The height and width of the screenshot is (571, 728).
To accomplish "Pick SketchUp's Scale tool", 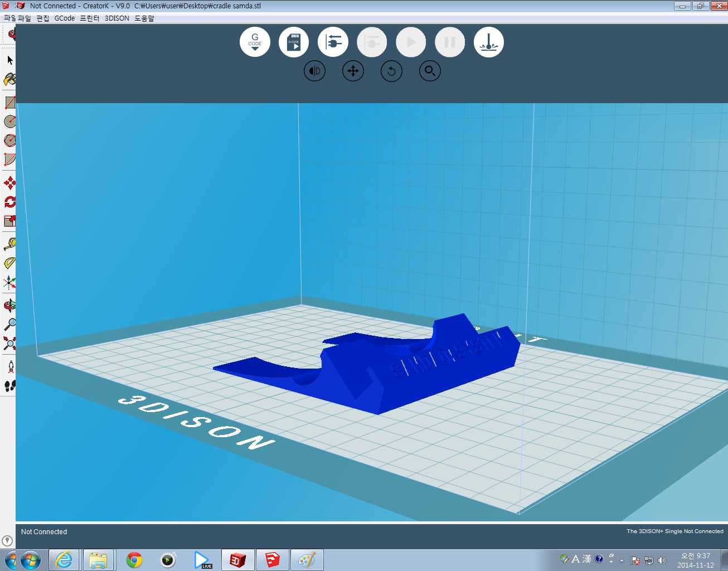I will (x=10, y=221).
